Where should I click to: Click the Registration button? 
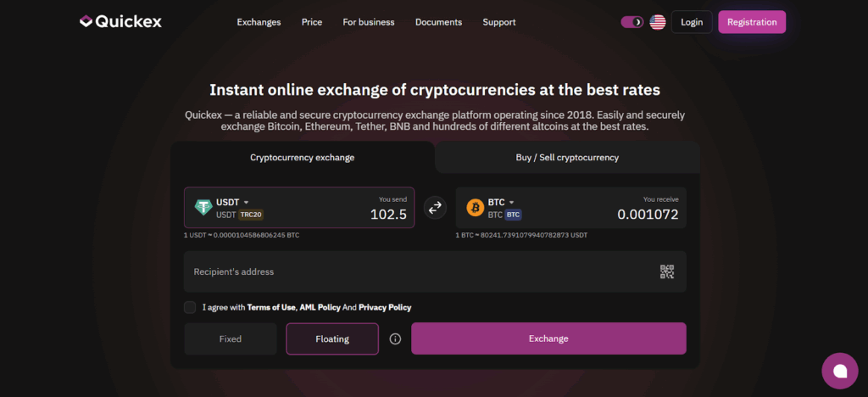tap(752, 22)
